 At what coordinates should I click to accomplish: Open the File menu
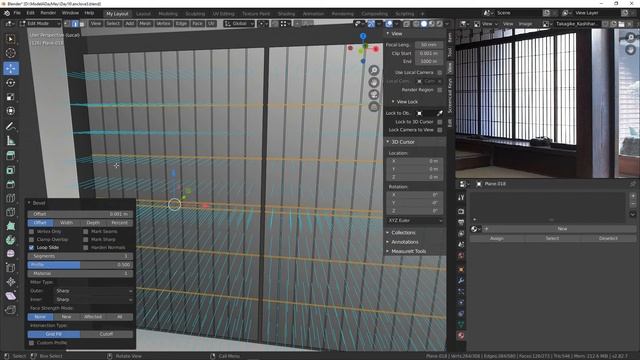[x=17, y=13]
